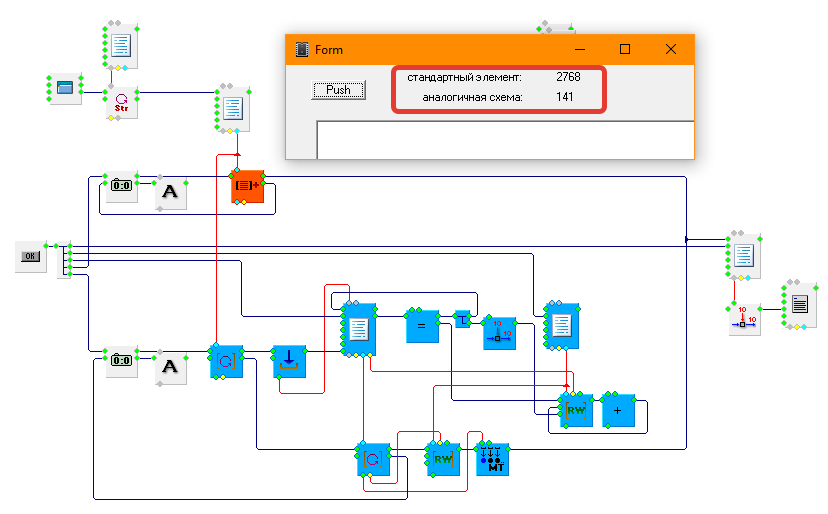Image resolution: width=828 pixels, height=514 pixels.
Task: Select the A node beside the orange node
Action: pyautogui.click(x=170, y=193)
